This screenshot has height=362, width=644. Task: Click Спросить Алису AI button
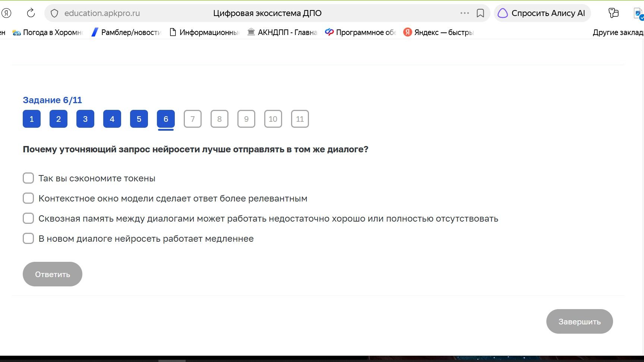pos(542,13)
